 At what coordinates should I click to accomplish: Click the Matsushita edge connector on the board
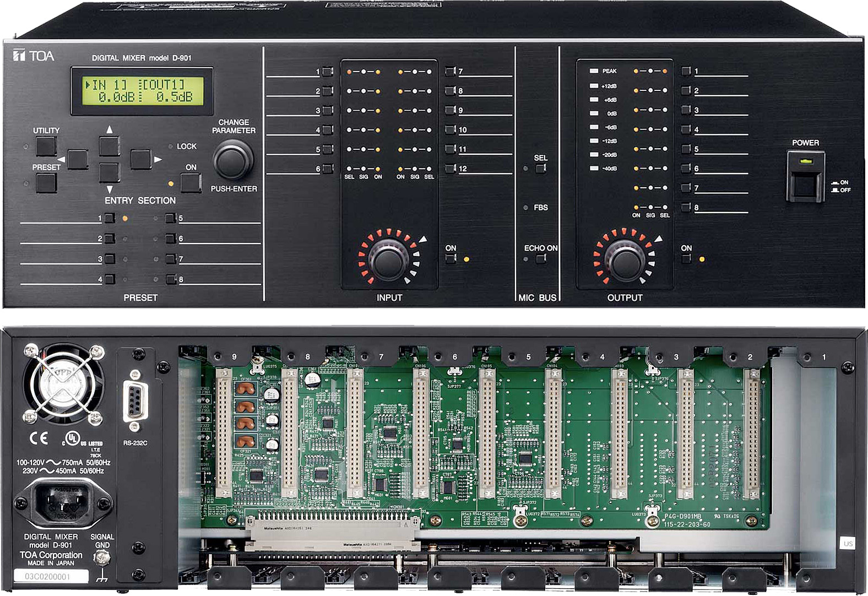333,532
